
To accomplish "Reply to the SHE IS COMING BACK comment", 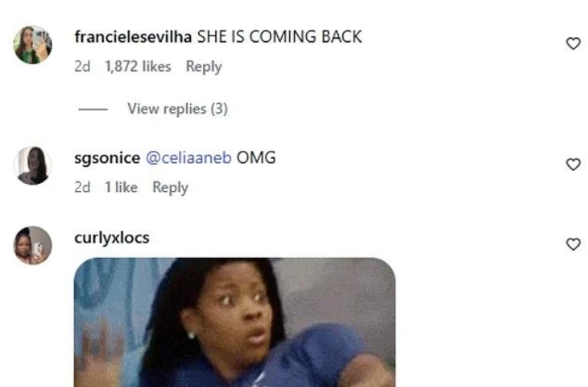I will coord(204,67).
